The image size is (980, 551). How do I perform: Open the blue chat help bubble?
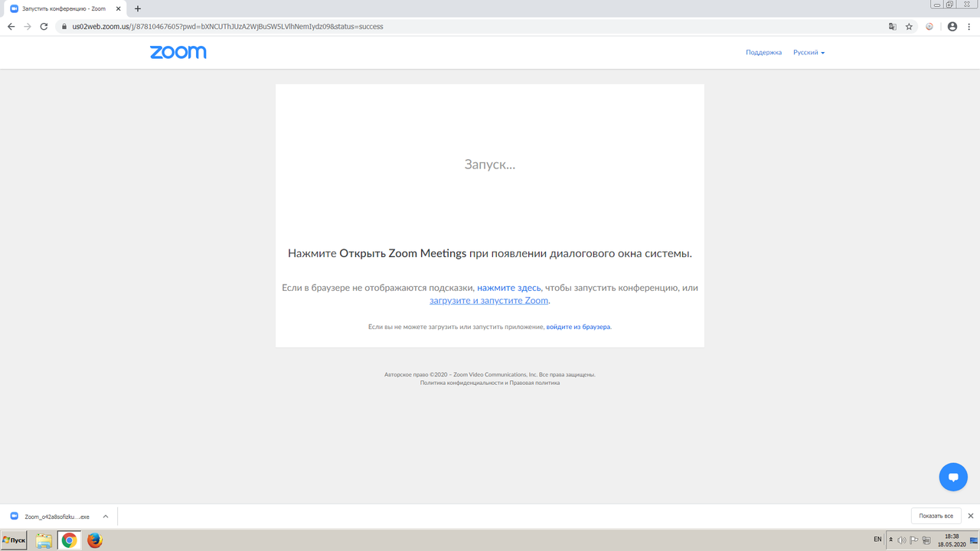click(953, 477)
